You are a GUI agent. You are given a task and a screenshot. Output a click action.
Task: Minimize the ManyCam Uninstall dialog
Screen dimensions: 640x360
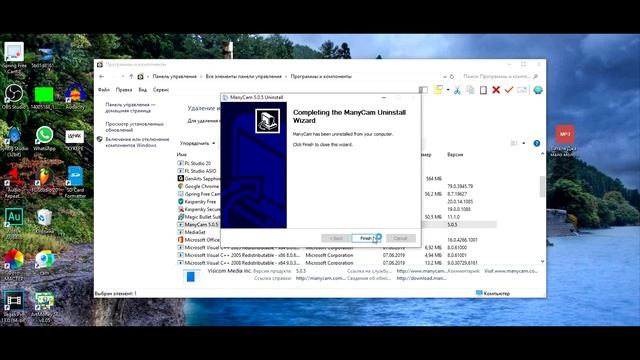pos(384,98)
